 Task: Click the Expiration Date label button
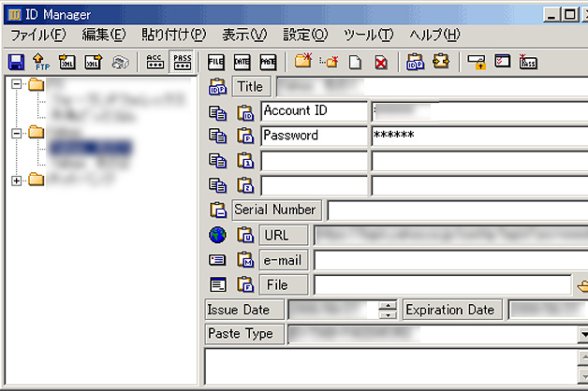click(452, 310)
